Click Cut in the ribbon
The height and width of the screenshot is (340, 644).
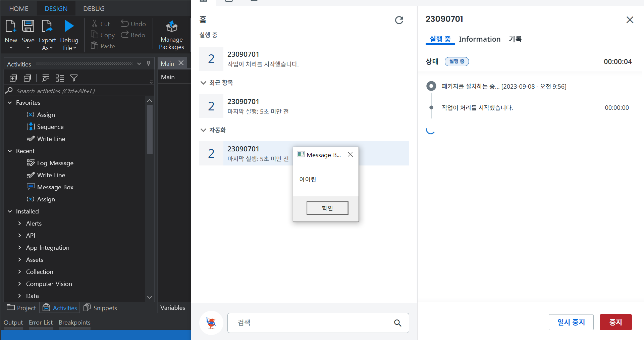(101, 24)
